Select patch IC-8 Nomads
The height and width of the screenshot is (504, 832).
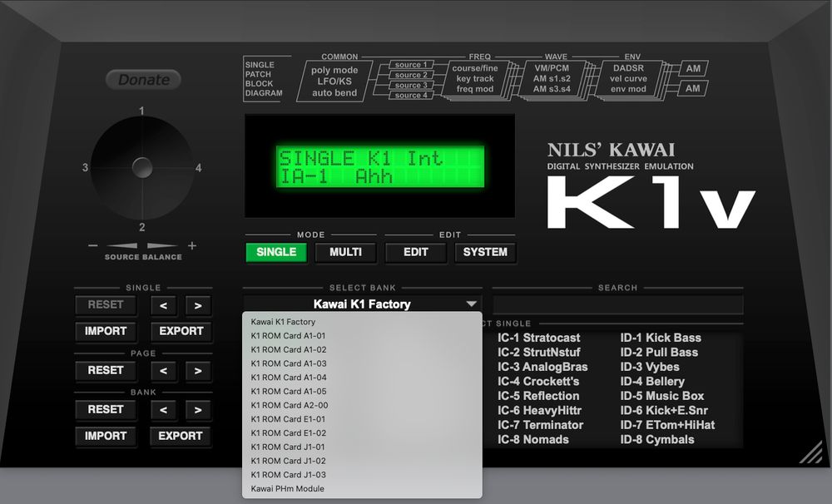[532, 440]
